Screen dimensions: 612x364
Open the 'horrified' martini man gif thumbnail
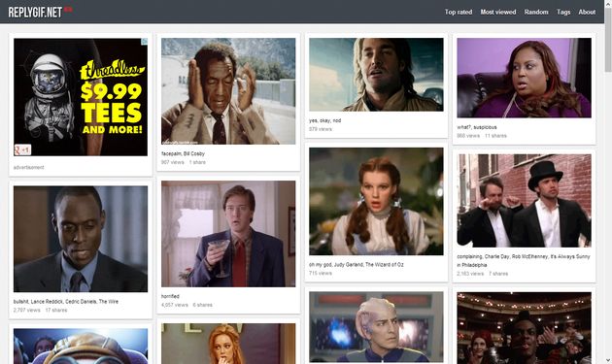point(228,234)
